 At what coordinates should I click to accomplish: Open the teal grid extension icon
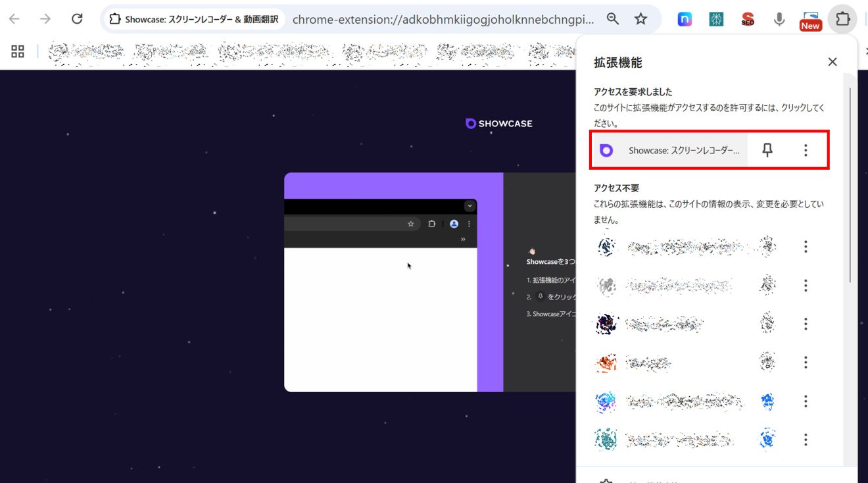716,20
